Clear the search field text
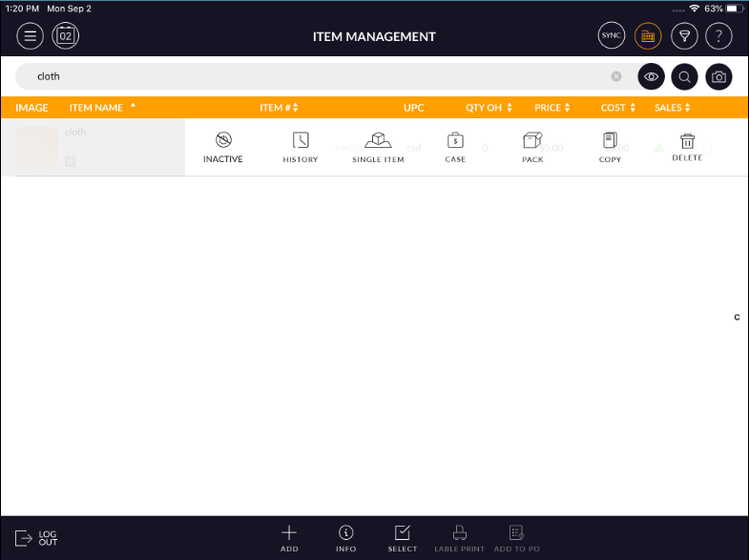Viewport: 749px width, 560px height. 616,76
